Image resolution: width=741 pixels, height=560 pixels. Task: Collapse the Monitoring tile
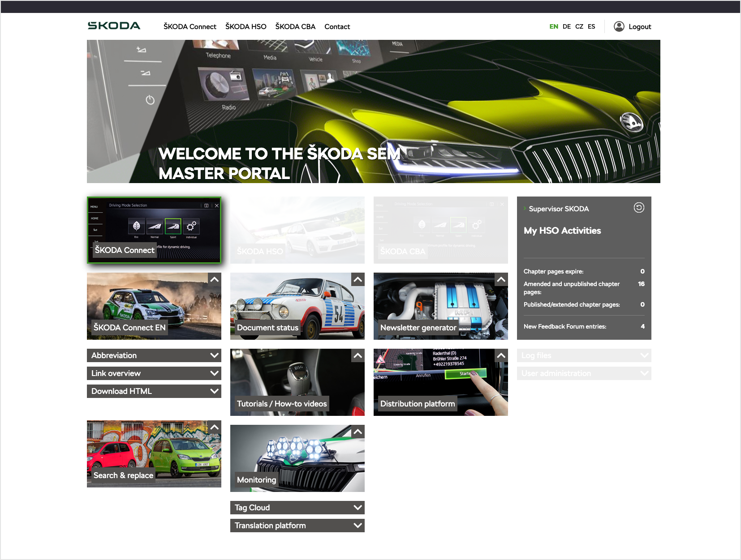(x=358, y=432)
